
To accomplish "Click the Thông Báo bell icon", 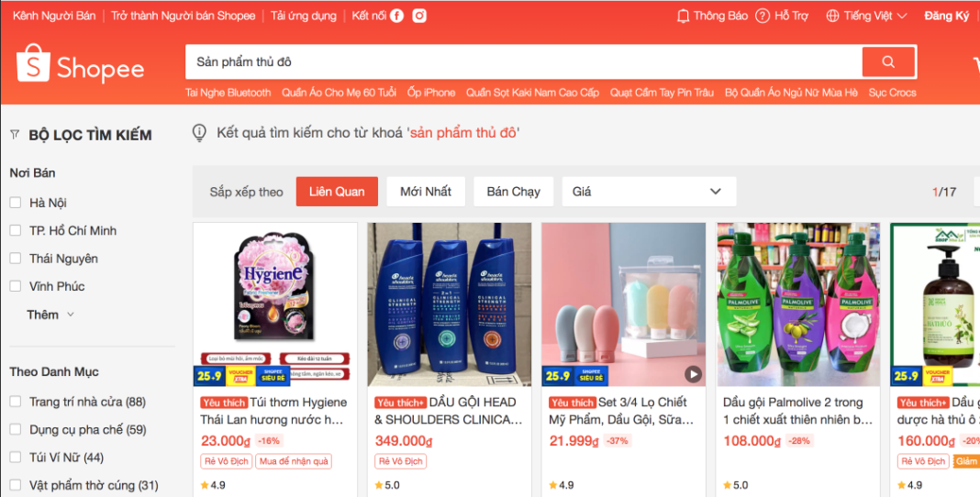I will tap(683, 17).
